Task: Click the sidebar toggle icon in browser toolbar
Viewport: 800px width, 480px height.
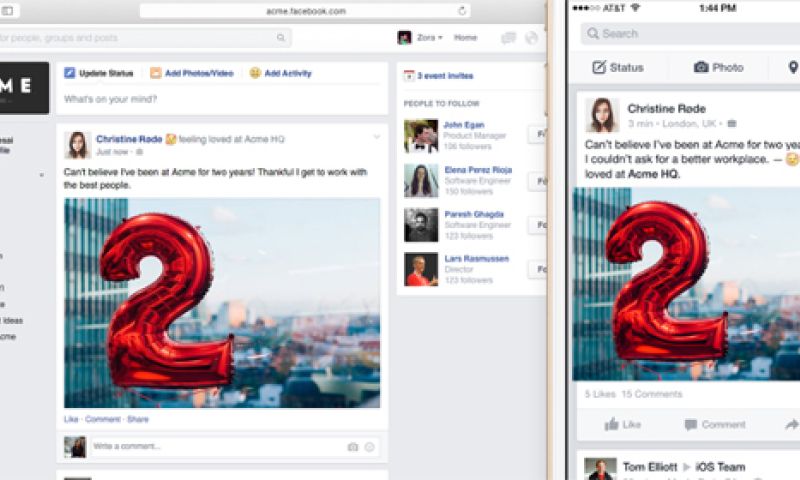Action: coord(7,11)
